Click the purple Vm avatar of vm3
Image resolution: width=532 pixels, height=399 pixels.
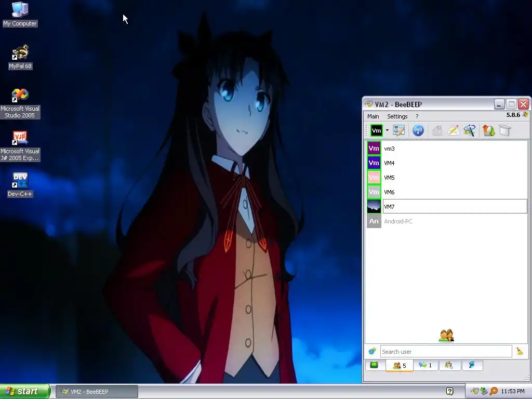tap(374, 148)
